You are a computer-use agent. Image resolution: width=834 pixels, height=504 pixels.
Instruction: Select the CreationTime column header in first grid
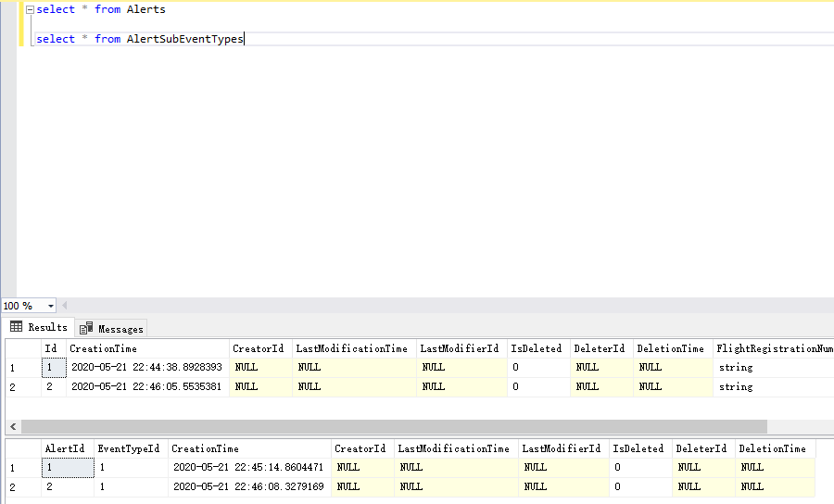pyautogui.click(x=103, y=348)
